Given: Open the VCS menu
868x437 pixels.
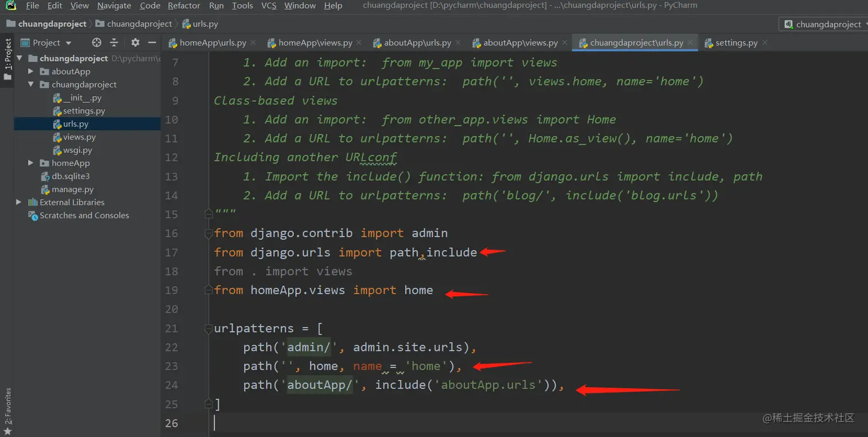Looking at the screenshot, I should click(x=269, y=6).
